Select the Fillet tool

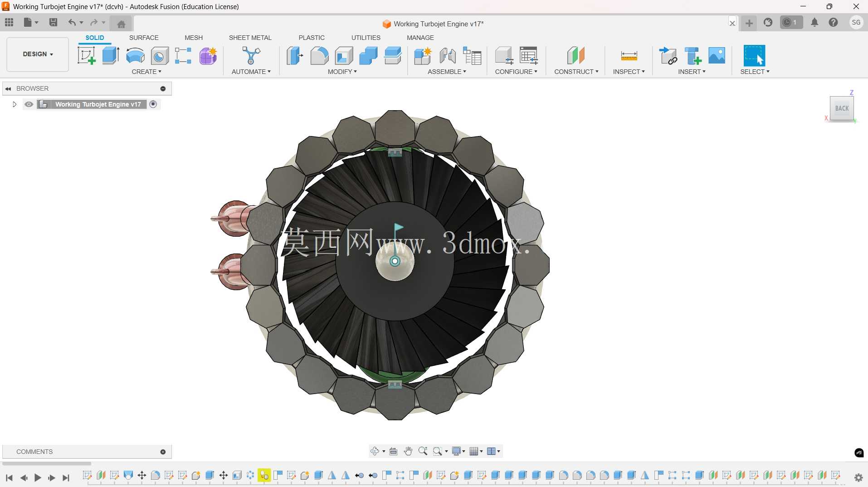click(319, 56)
